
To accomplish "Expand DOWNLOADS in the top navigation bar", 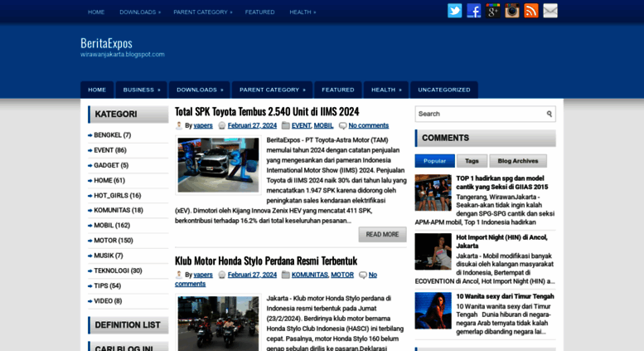I will point(140,12).
